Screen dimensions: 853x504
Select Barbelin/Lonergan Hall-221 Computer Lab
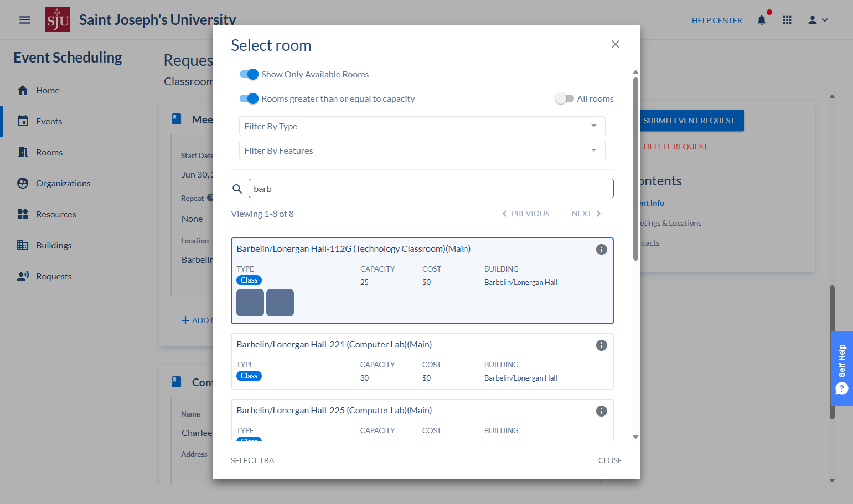click(x=422, y=362)
